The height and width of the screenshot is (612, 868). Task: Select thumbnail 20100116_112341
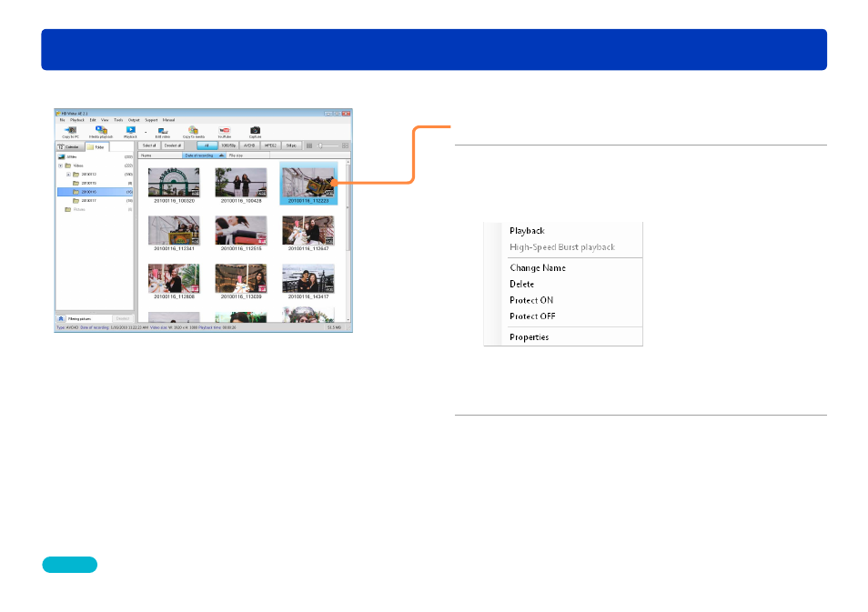(174, 233)
